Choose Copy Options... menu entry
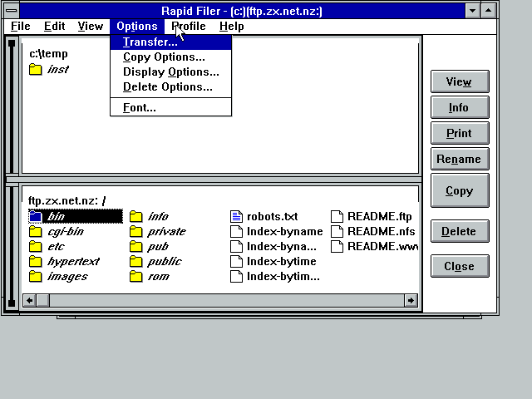Viewport: 532px width, 399px height. pyautogui.click(x=171, y=57)
